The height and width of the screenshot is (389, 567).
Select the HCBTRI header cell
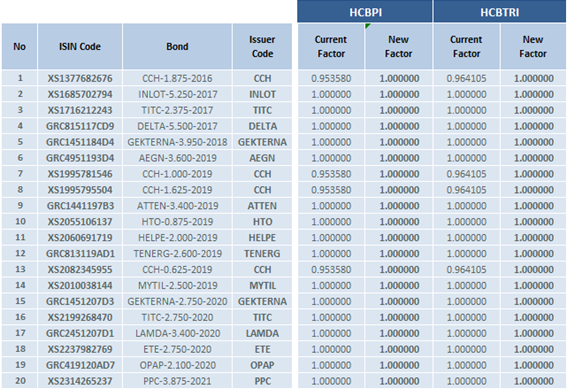click(500, 12)
